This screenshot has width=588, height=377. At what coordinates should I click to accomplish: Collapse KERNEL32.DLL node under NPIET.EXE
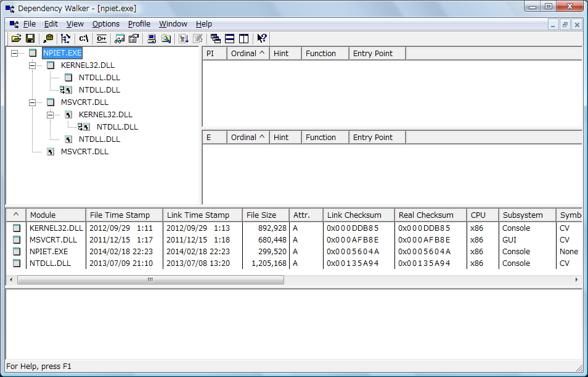tap(32, 65)
